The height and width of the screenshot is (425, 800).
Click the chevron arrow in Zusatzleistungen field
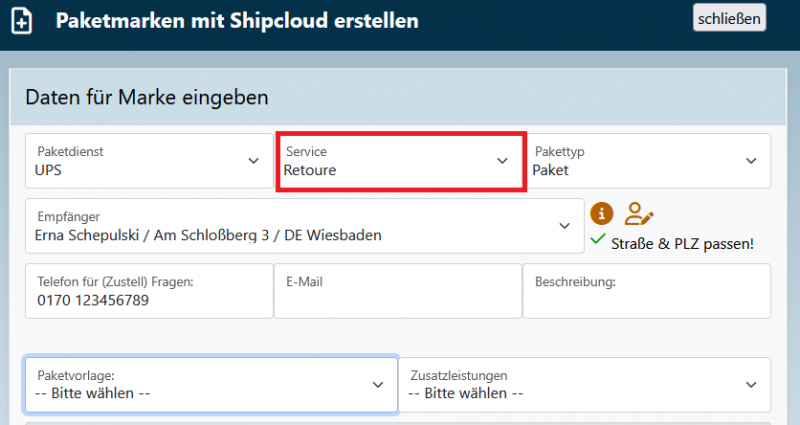tap(751, 385)
